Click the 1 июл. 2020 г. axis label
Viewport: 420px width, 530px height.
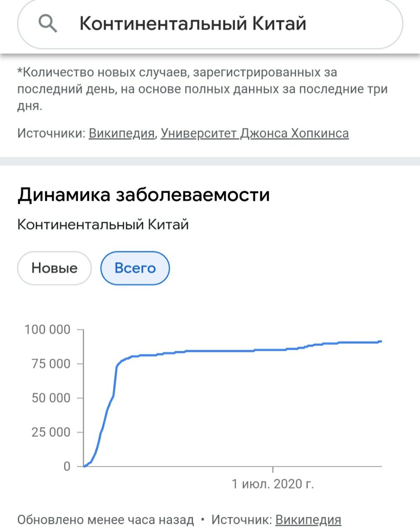tap(273, 484)
